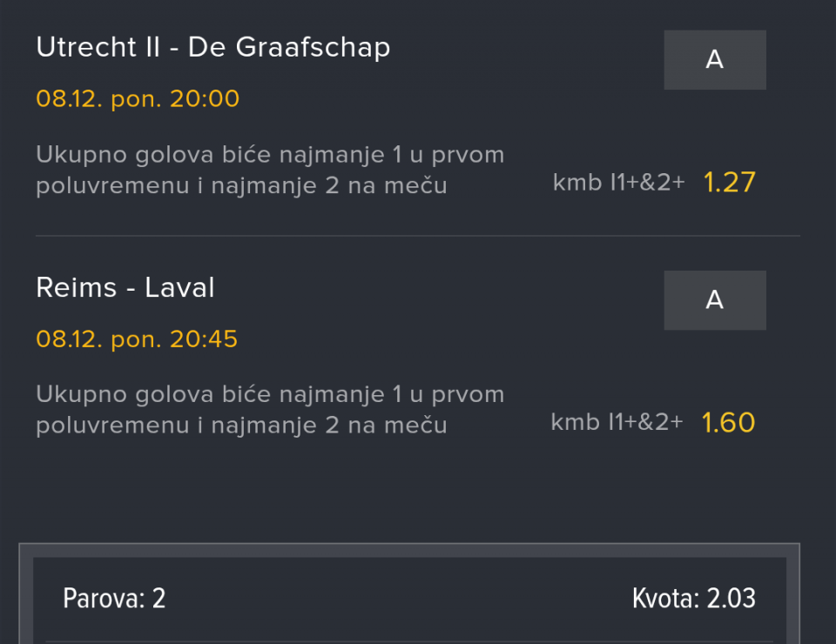Click the A button for Reims - Laval
836x644 pixels.
click(715, 300)
